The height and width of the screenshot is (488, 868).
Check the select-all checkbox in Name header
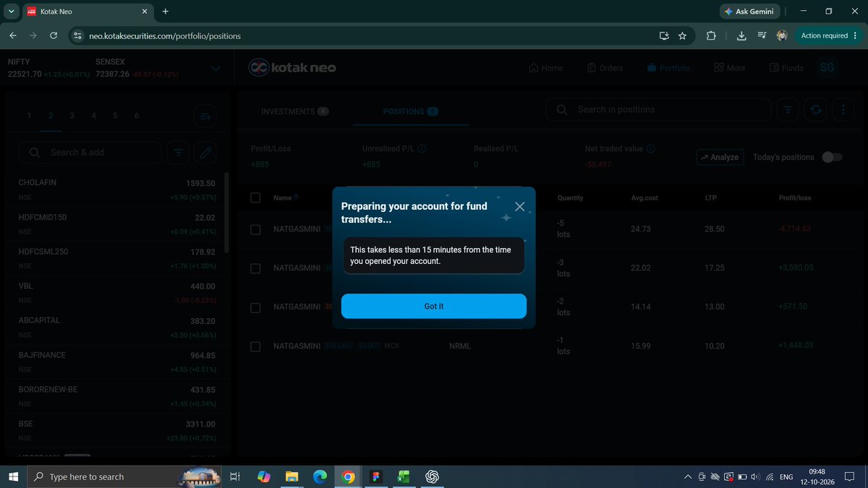pyautogui.click(x=255, y=197)
